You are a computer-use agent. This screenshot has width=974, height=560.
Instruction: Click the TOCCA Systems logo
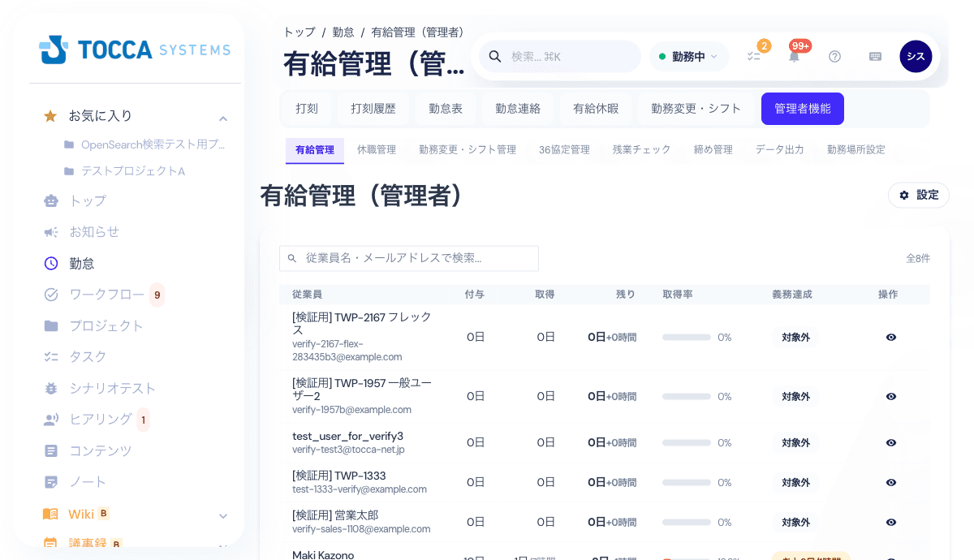pyautogui.click(x=135, y=50)
